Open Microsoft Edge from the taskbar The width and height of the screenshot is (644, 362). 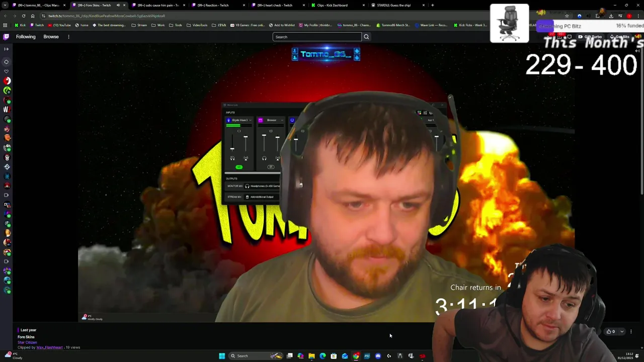[323, 356]
